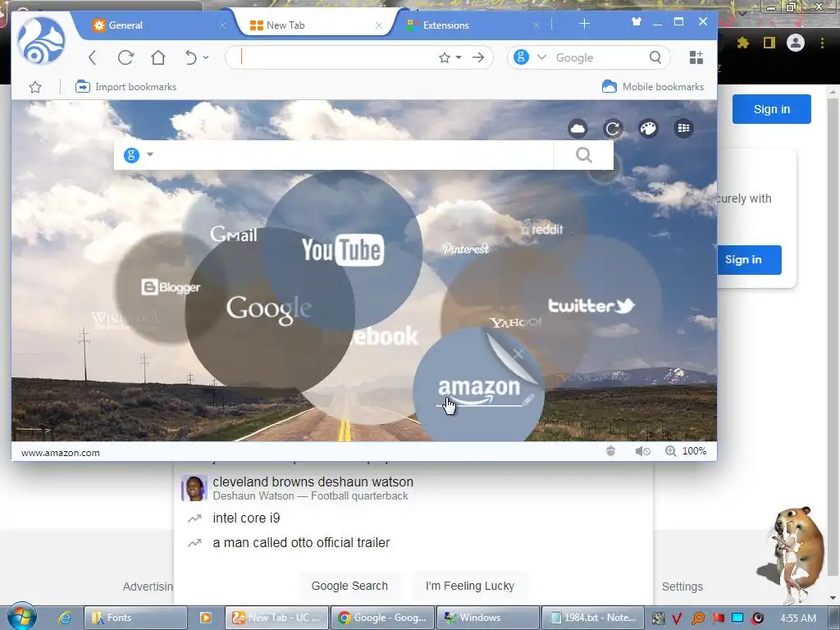The height and width of the screenshot is (630, 840).
Task: Click the page search magnifier button
Action: point(583,155)
